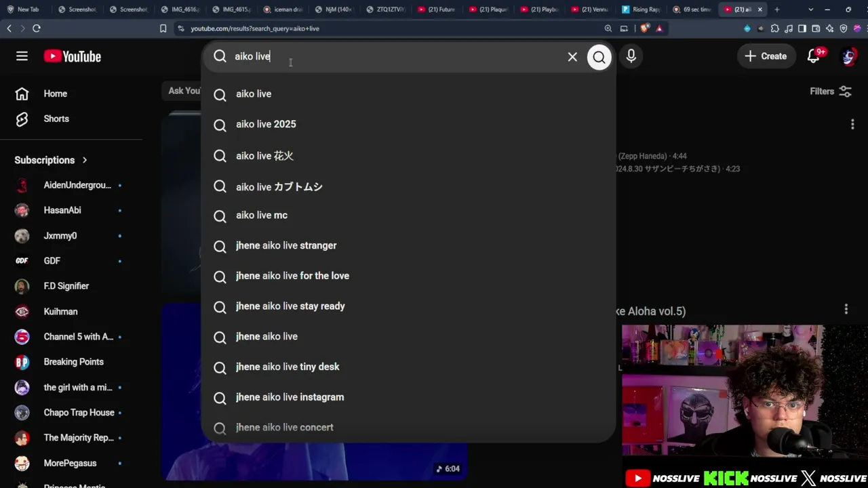Open a new browser tab with plus
The image size is (868, 488).
pos(777,9)
